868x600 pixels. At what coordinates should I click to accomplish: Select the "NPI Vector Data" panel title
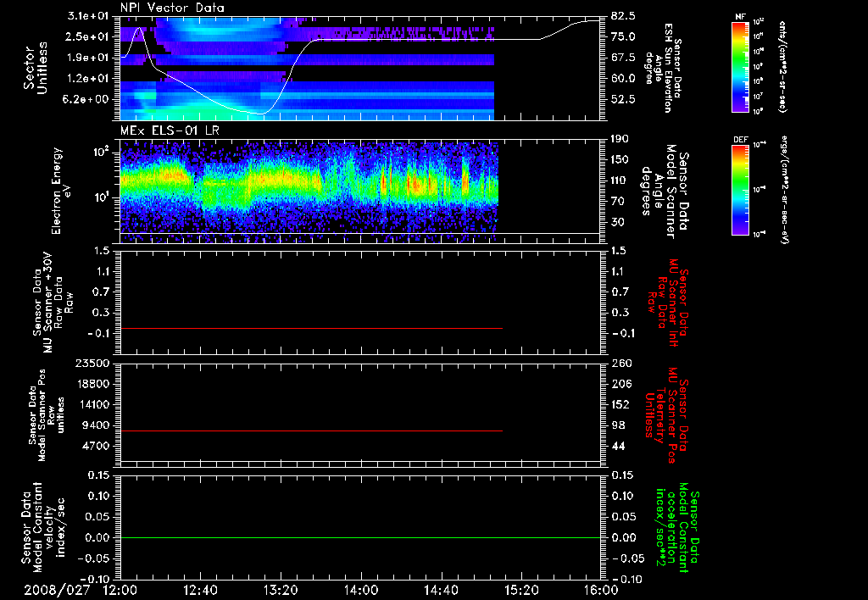(173, 8)
